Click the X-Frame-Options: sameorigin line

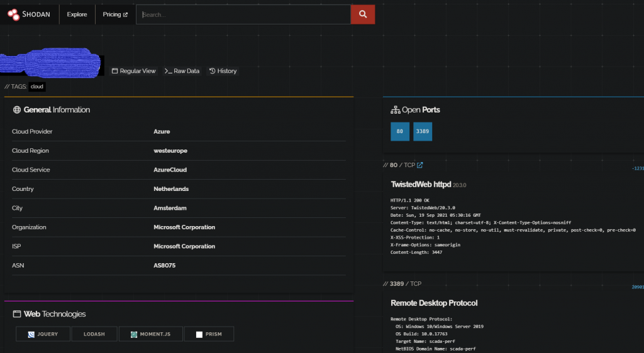[425, 245]
